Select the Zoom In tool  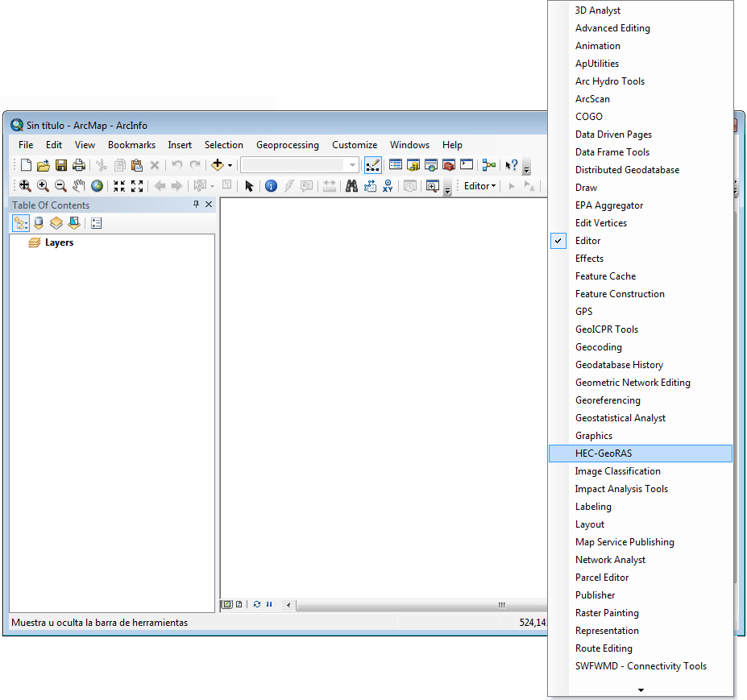(43, 186)
